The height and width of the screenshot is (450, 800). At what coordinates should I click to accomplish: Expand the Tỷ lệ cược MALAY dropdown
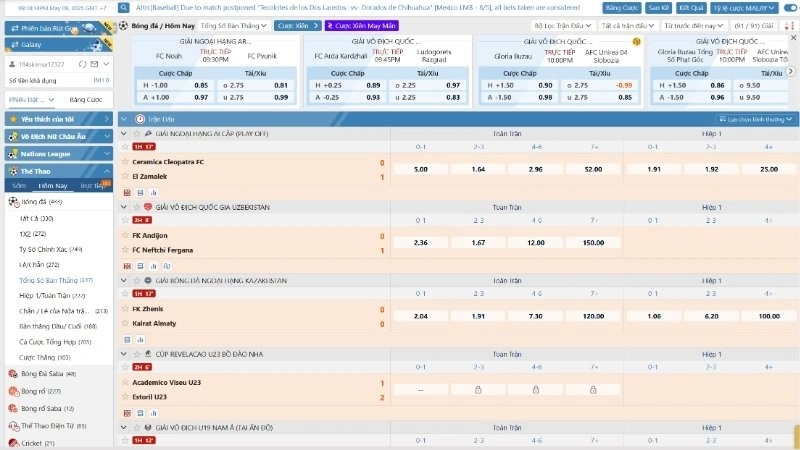click(748, 7)
